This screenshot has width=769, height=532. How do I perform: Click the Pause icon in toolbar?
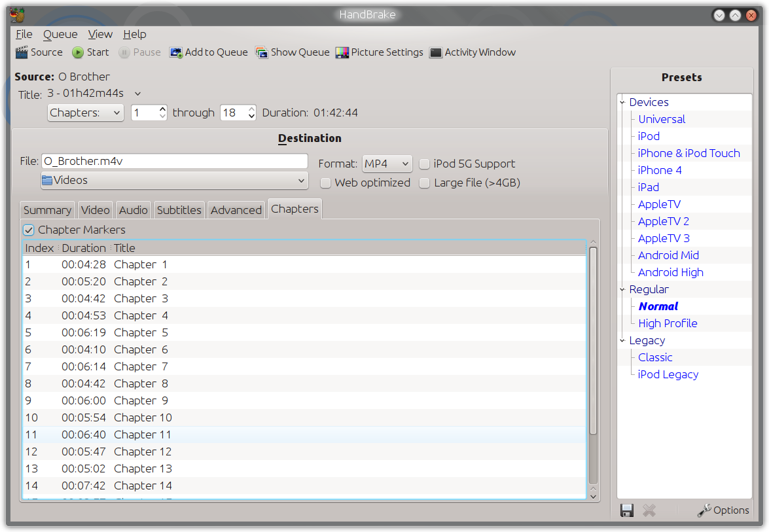click(x=124, y=52)
